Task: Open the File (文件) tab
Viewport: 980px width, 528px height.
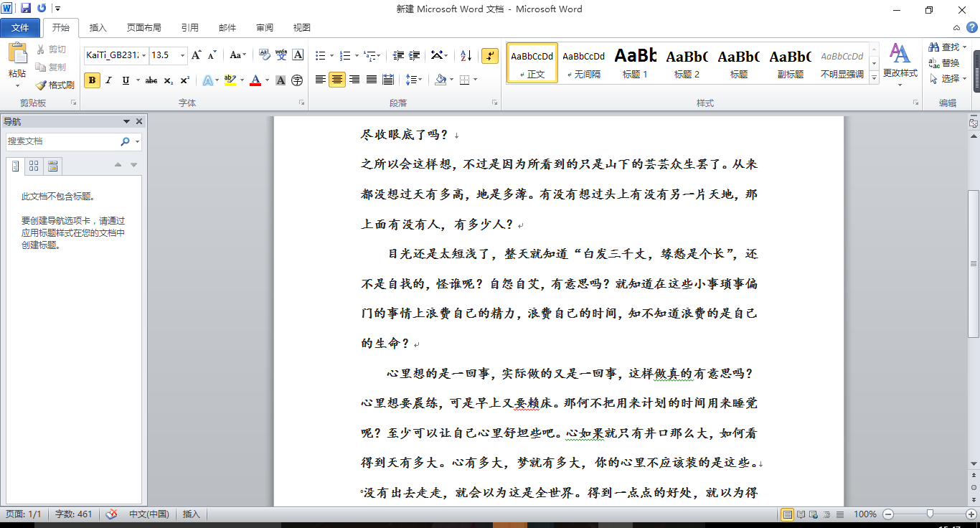Action: pyautogui.click(x=20, y=28)
